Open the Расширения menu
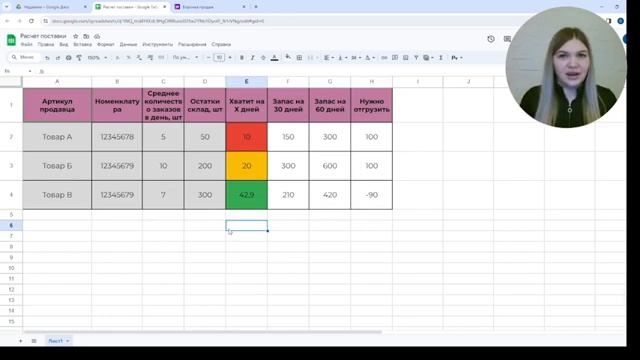The width and height of the screenshot is (640, 360). pos(192,44)
